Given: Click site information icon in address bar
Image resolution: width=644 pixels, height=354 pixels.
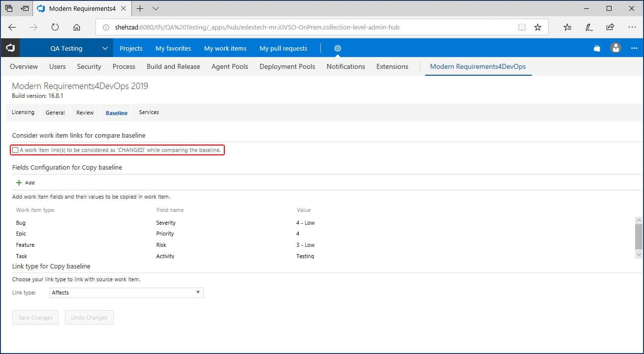Looking at the screenshot, I should pyautogui.click(x=105, y=28).
